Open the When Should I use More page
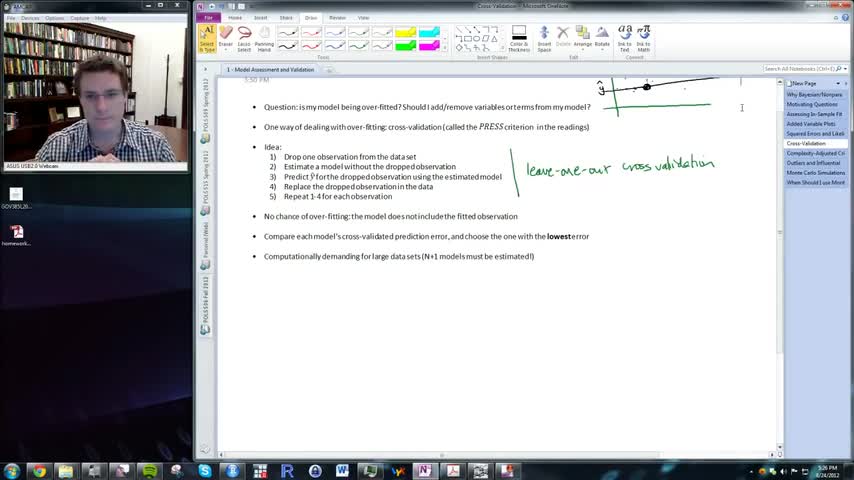Viewport: 854px width, 480px height. [x=815, y=183]
